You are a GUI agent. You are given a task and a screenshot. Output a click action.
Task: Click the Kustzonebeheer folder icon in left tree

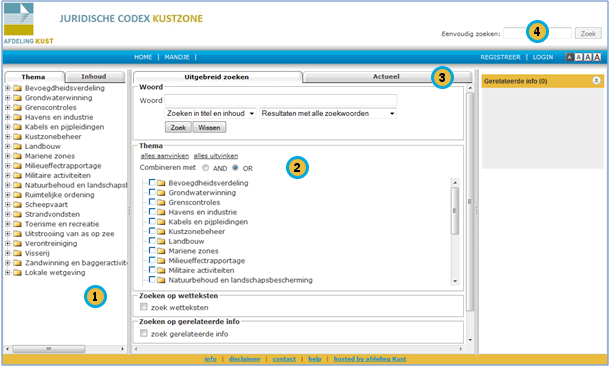(17, 137)
